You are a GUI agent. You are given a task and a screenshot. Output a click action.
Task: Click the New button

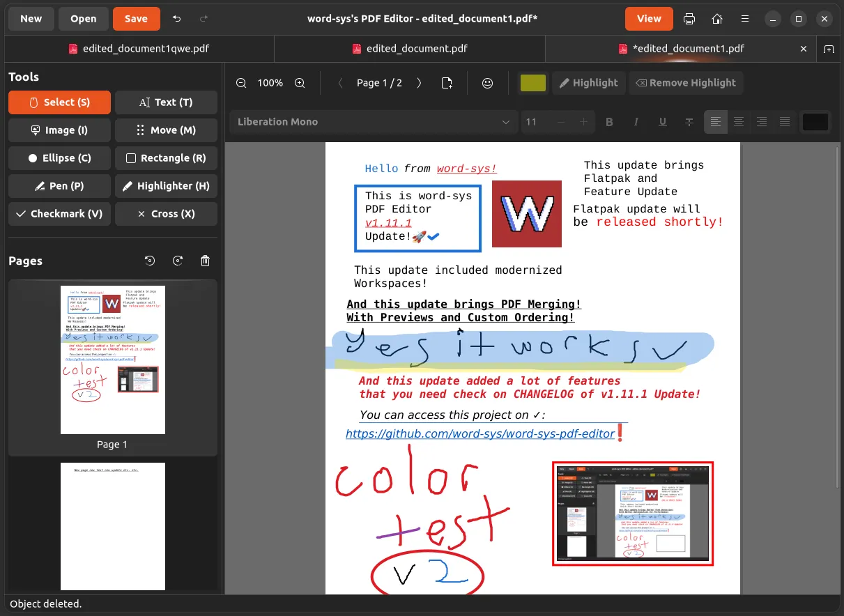[31, 19]
